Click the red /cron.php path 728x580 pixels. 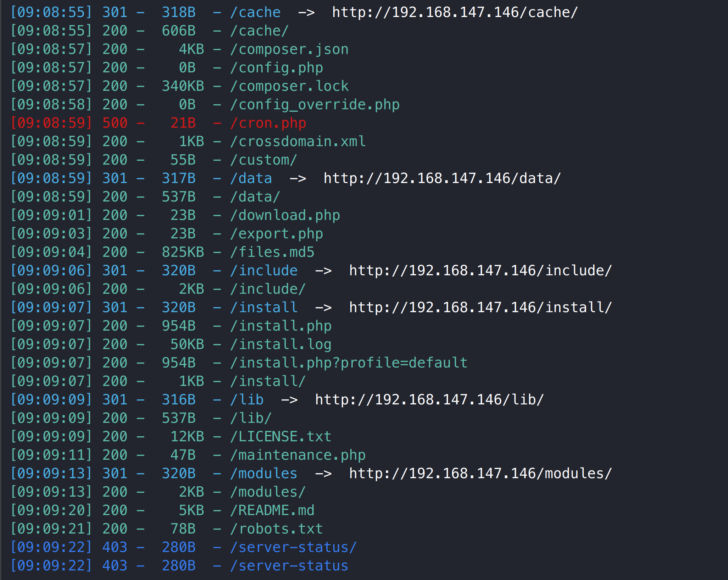[268, 123]
